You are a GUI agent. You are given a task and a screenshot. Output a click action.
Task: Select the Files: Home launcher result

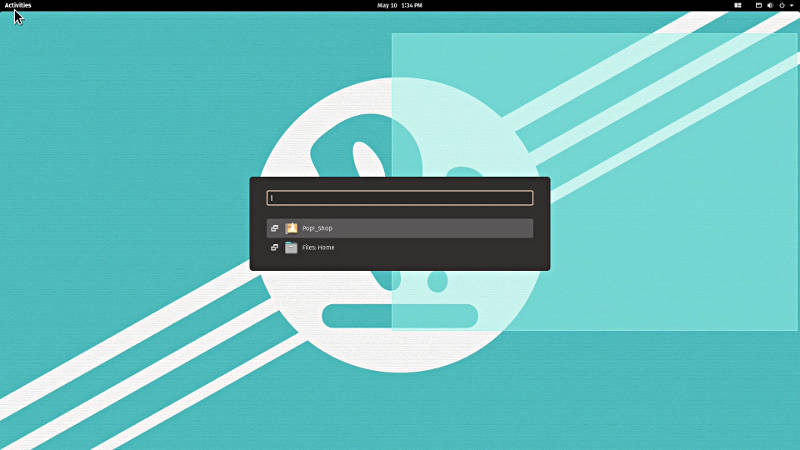coord(399,247)
